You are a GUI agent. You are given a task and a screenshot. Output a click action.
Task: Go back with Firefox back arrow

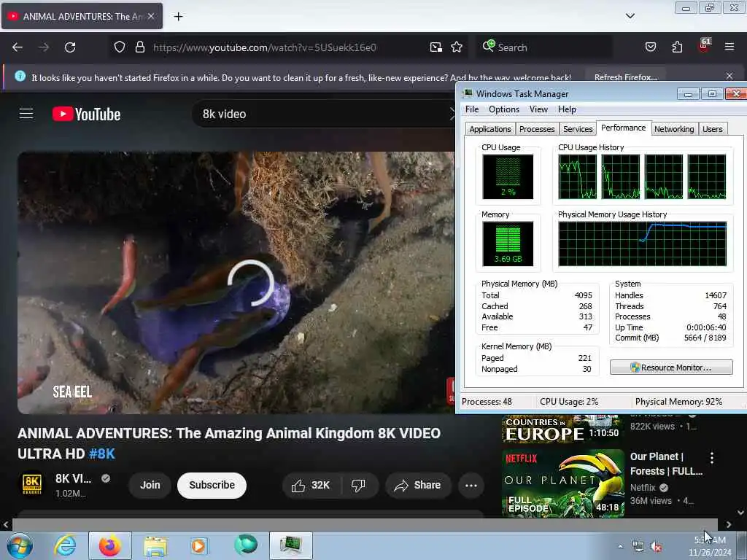[18, 47]
